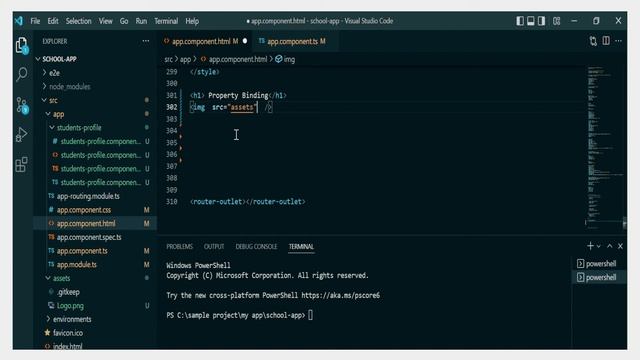Open the Terminal menu

pyautogui.click(x=166, y=21)
